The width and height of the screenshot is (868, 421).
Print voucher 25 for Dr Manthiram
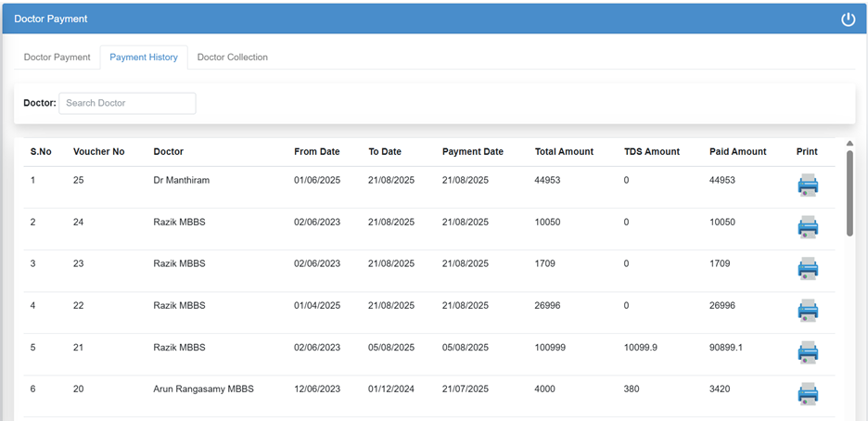click(808, 185)
